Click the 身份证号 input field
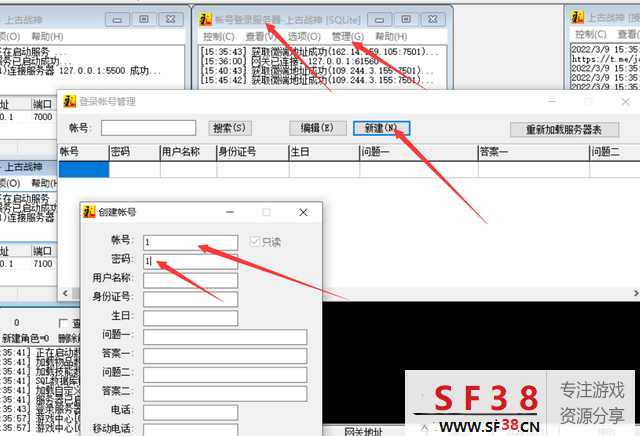Viewport: 640px width, 436px height. tap(190, 299)
